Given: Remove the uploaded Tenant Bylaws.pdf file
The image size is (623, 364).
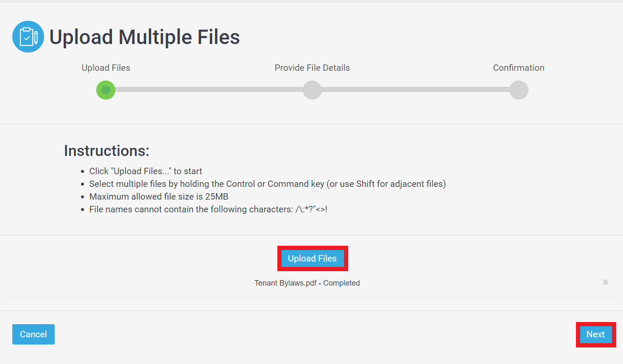Looking at the screenshot, I should 605,282.
